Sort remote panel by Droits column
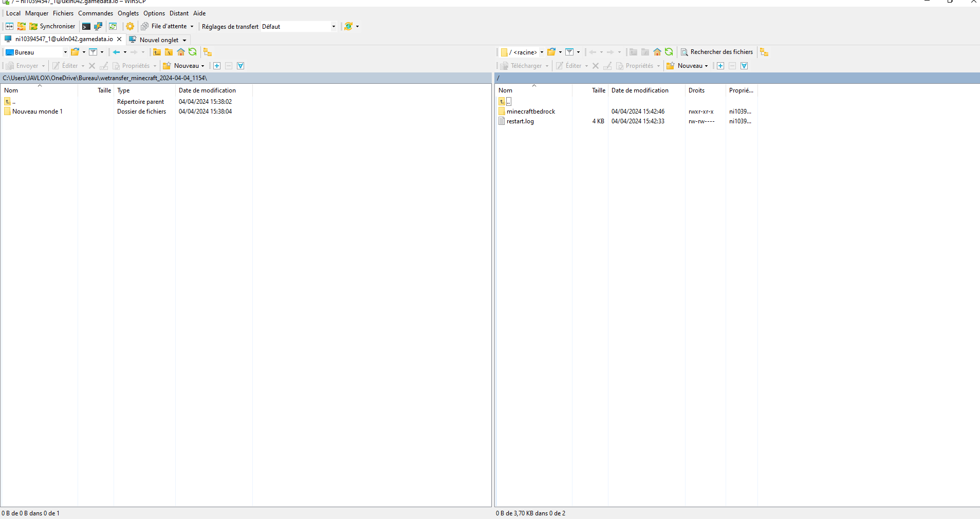The width and height of the screenshot is (980, 519). tap(706, 90)
